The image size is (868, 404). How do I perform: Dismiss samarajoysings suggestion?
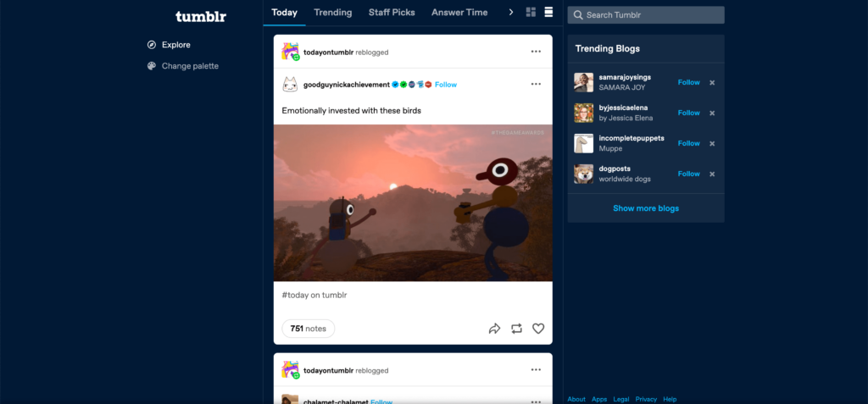(x=712, y=82)
